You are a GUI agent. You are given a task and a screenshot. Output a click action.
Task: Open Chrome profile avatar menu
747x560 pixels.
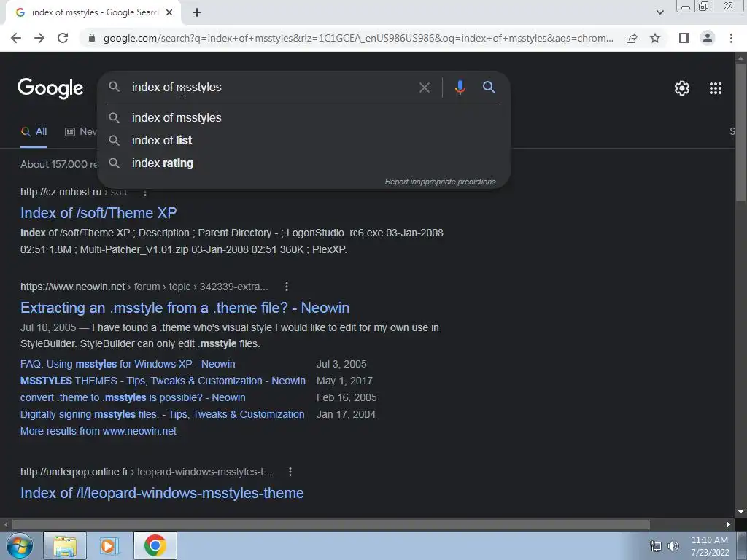[x=708, y=38]
